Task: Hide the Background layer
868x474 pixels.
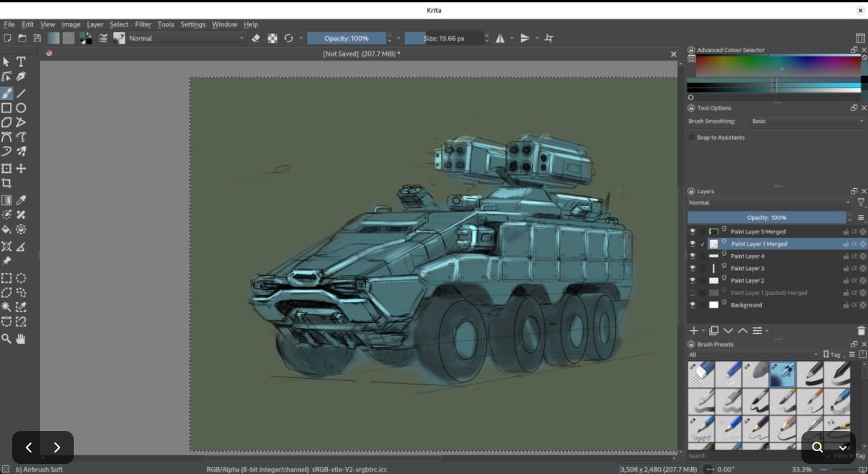Action: tap(692, 305)
